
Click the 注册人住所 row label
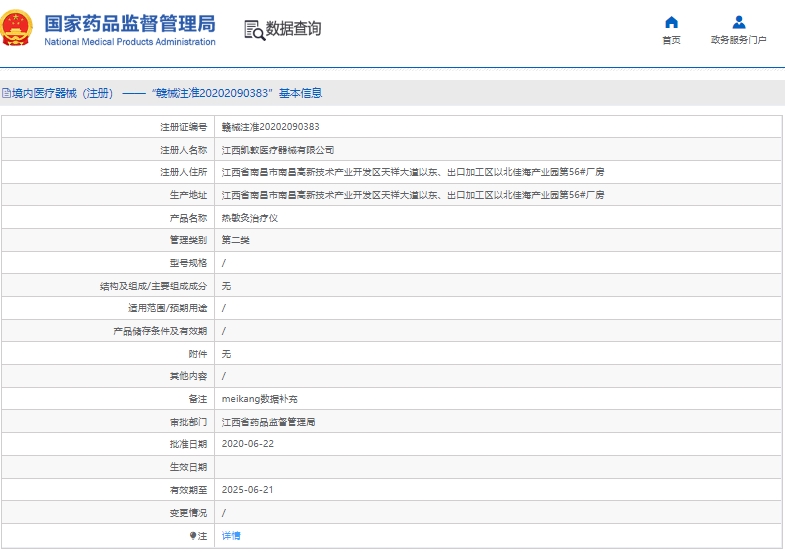183,172
